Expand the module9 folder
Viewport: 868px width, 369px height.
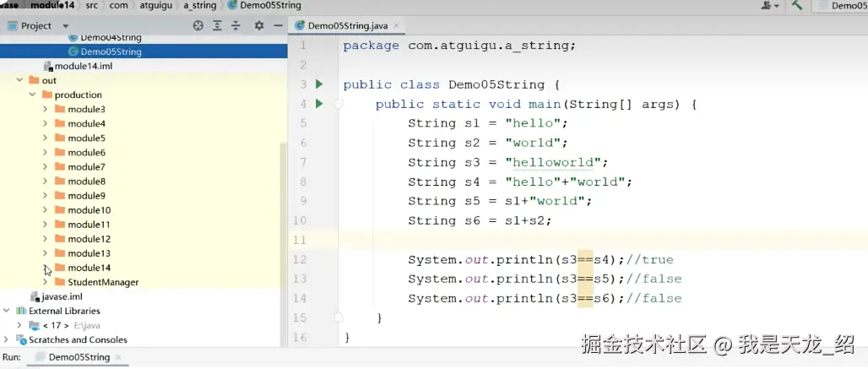(46, 195)
